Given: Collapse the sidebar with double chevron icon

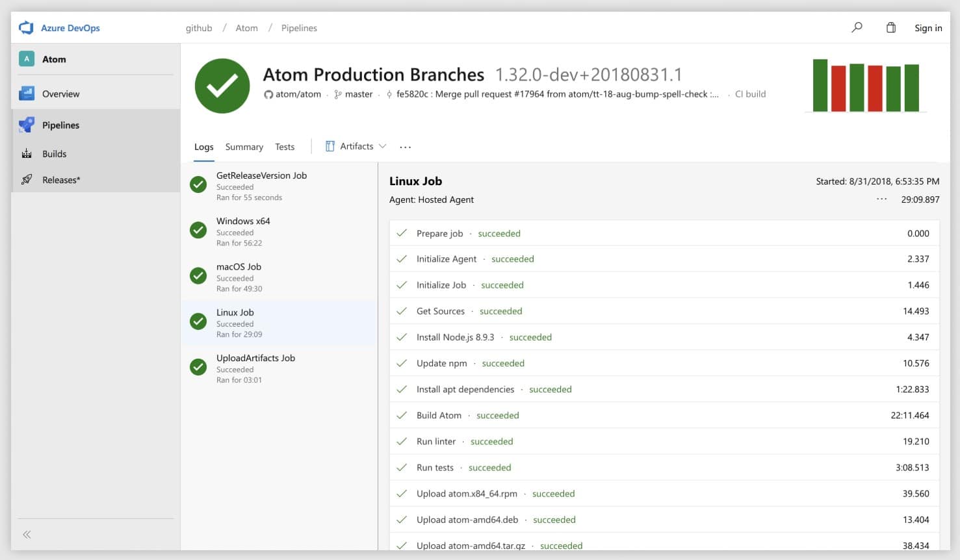Looking at the screenshot, I should pos(27,535).
